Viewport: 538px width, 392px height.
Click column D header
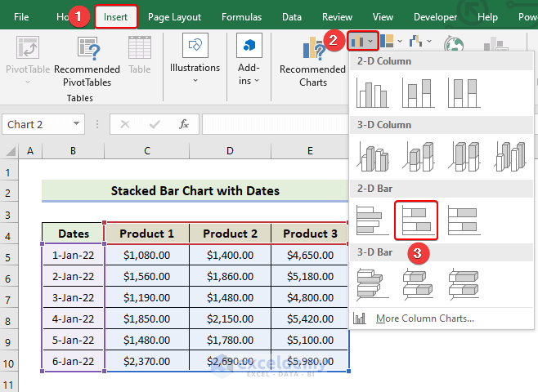pos(230,151)
